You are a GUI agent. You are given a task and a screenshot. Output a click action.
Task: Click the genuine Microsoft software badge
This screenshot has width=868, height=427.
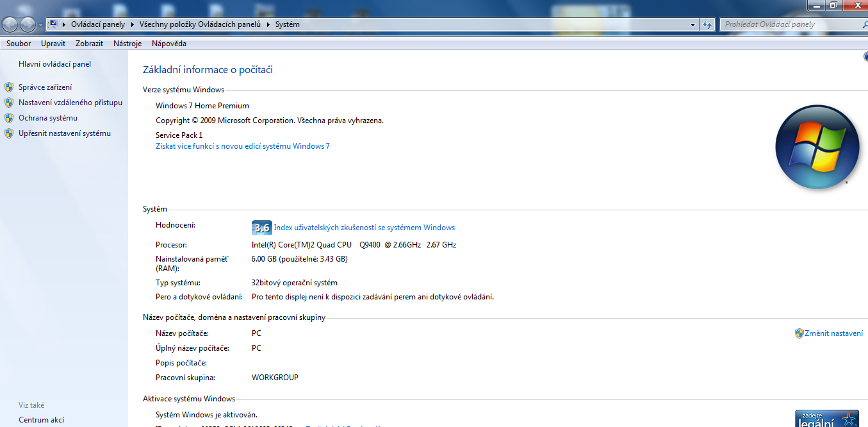[827, 418]
